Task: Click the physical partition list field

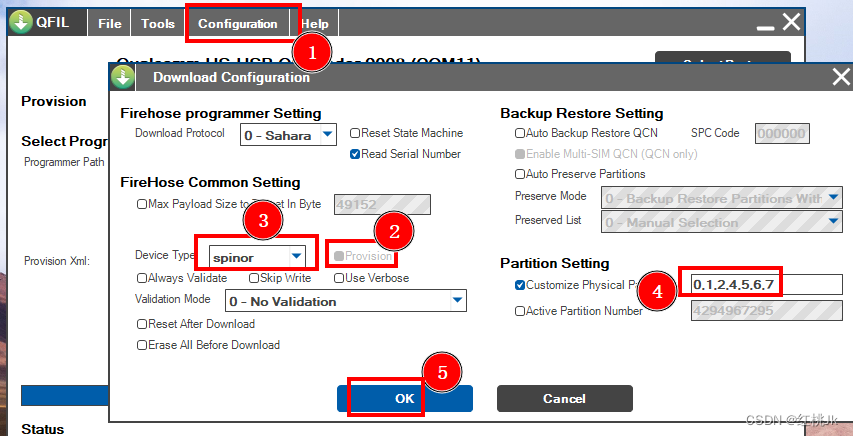Action: point(767,285)
